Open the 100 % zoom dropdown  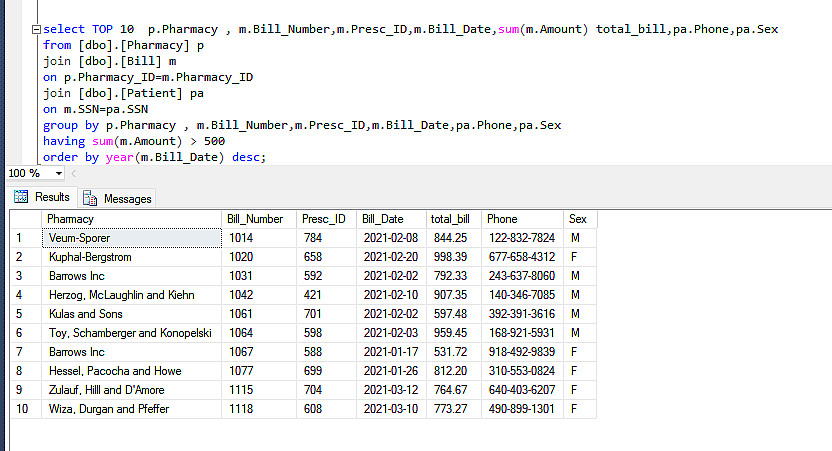coord(58,174)
